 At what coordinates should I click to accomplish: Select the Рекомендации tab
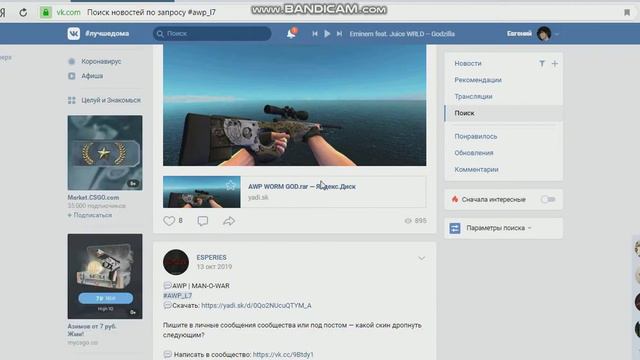pos(478,80)
